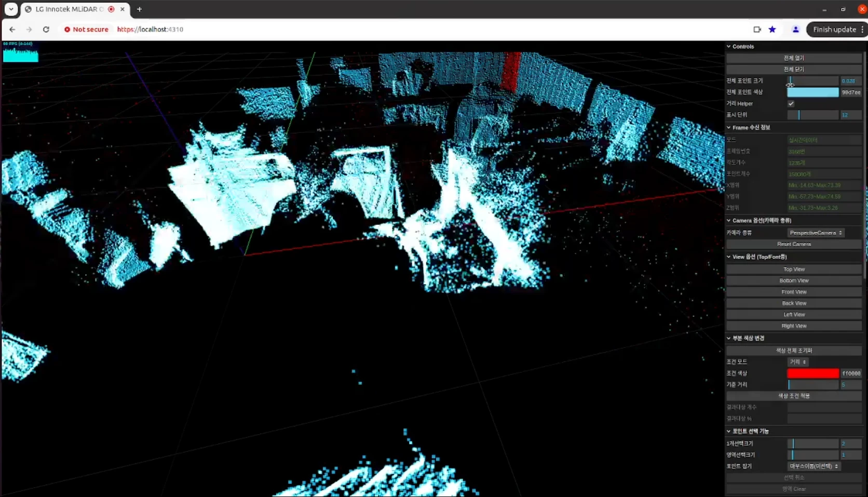The height and width of the screenshot is (497, 868).
Task: Collapse the Camera 옵션 section
Action: (794, 221)
